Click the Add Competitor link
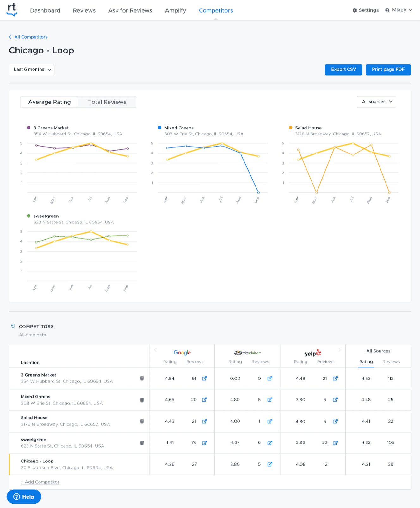This screenshot has width=420, height=508. [x=40, y=482]
